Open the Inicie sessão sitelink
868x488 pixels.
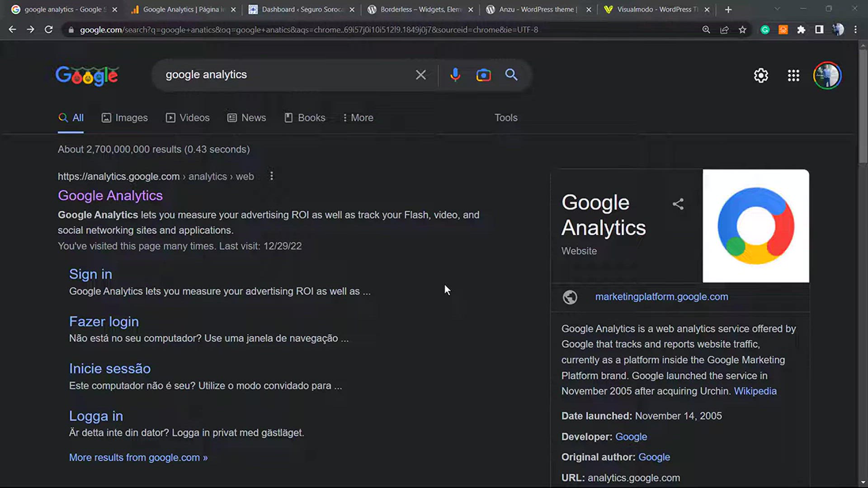click(110, 369)
